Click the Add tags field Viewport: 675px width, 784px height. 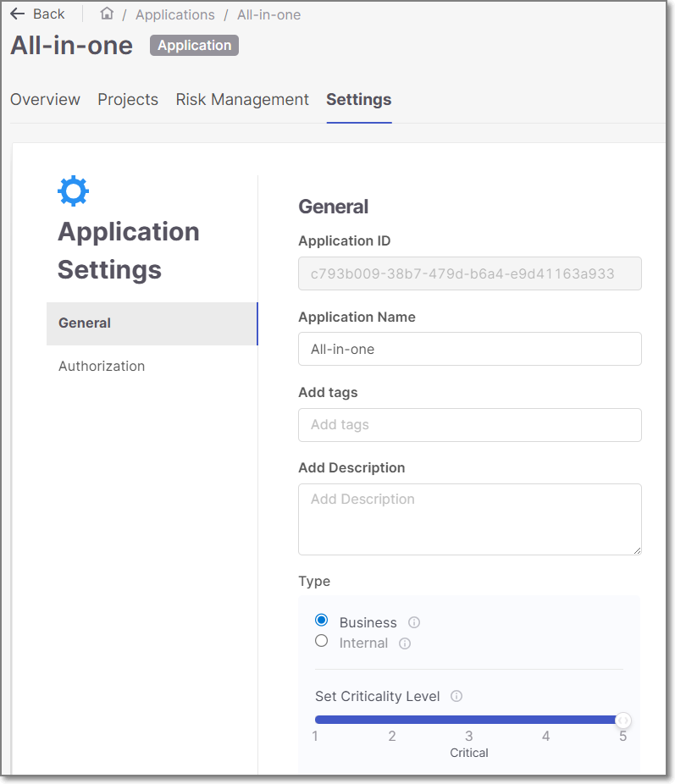point(469,425)
